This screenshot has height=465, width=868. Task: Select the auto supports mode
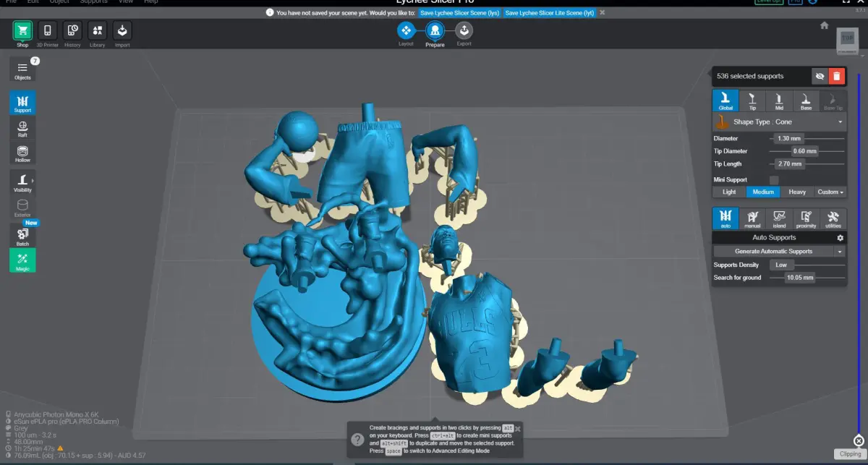(726, 218)
